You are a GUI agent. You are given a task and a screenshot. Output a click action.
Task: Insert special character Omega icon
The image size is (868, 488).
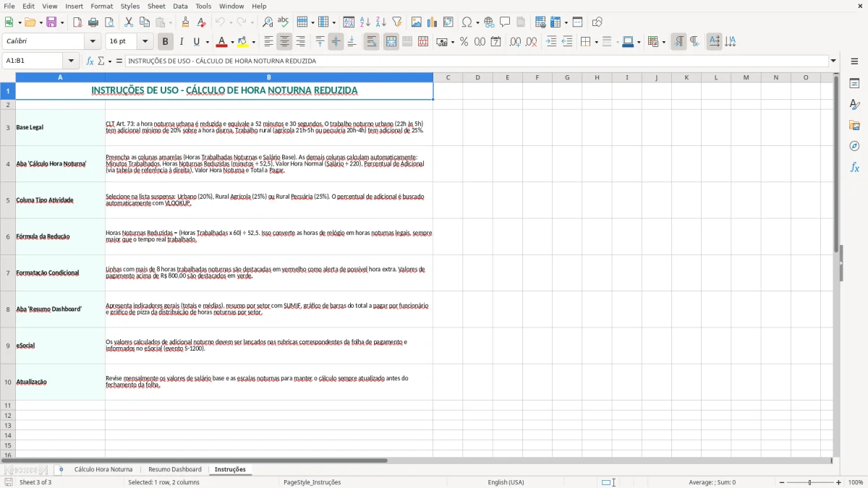pyautogui.click(x=467, y=22)
